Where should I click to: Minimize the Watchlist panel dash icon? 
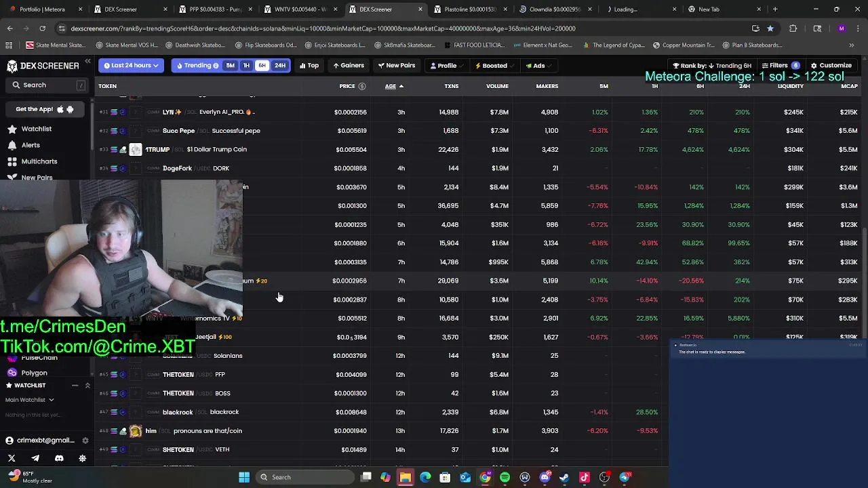point(75,386)
